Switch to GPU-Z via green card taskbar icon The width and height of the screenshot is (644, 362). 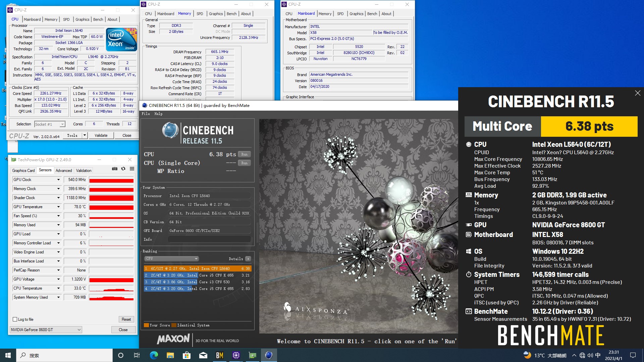(253, 355)
